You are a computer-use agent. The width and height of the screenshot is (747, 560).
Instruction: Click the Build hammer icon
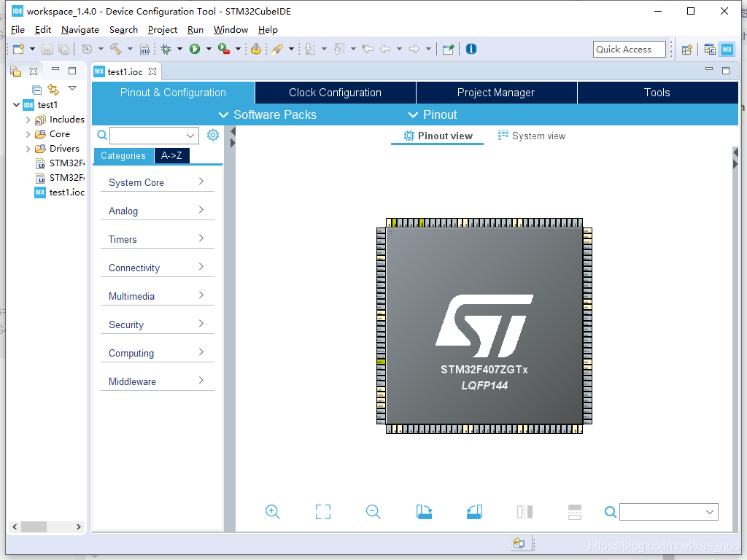pyautogui.click(x=116, y=49)
